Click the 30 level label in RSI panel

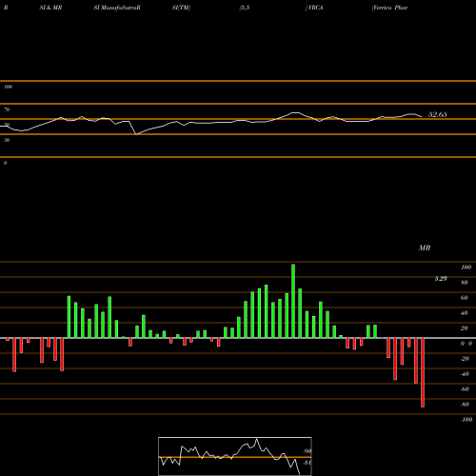[x=7, y=140]
